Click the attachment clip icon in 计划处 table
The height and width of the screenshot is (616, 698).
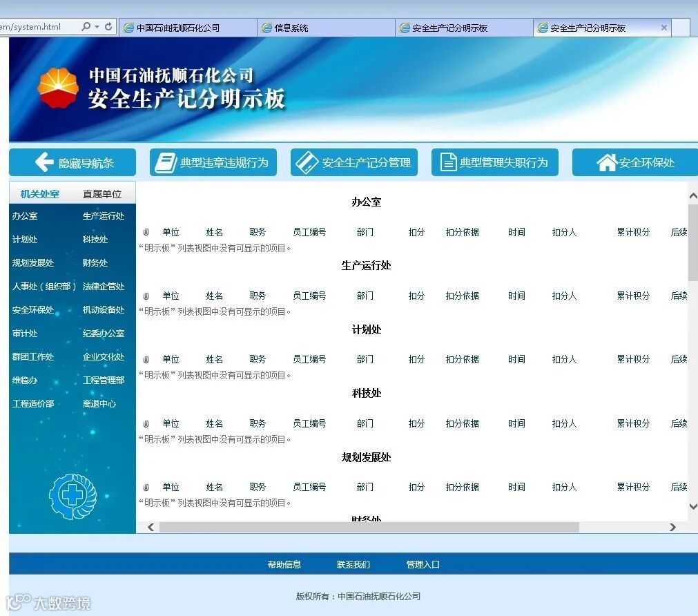(146, 359)
